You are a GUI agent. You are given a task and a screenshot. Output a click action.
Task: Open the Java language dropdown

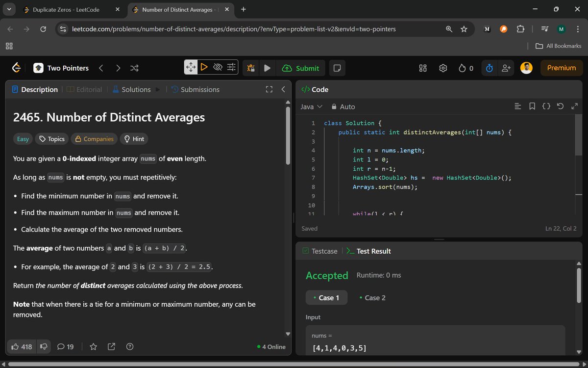tap(311, 106)
